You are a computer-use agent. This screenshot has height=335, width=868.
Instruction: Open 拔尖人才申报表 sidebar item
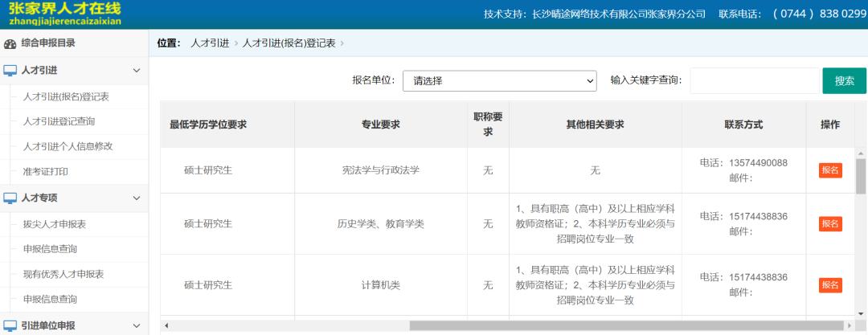click(55, 224)
